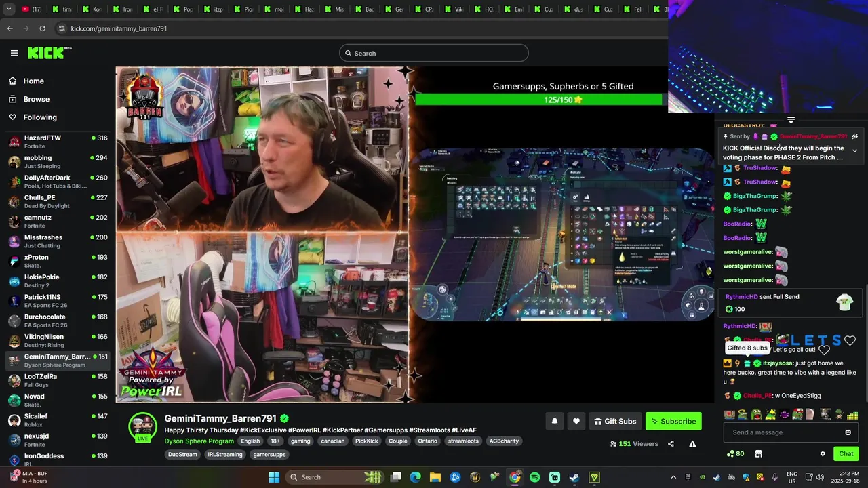Screen dimensions: 868x488
Task: Open chat settings gear
Action: (823, 454)
